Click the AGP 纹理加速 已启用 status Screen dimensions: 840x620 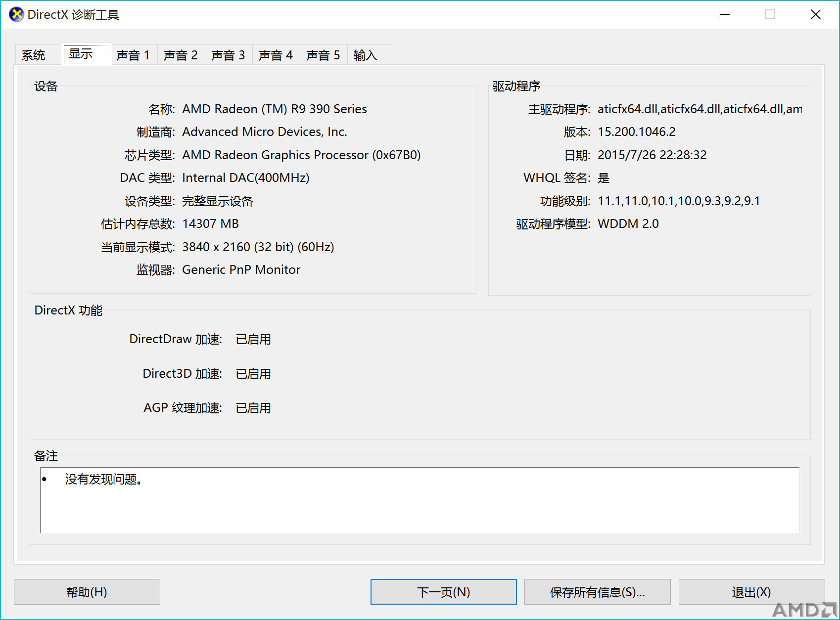tap(253, 408)
